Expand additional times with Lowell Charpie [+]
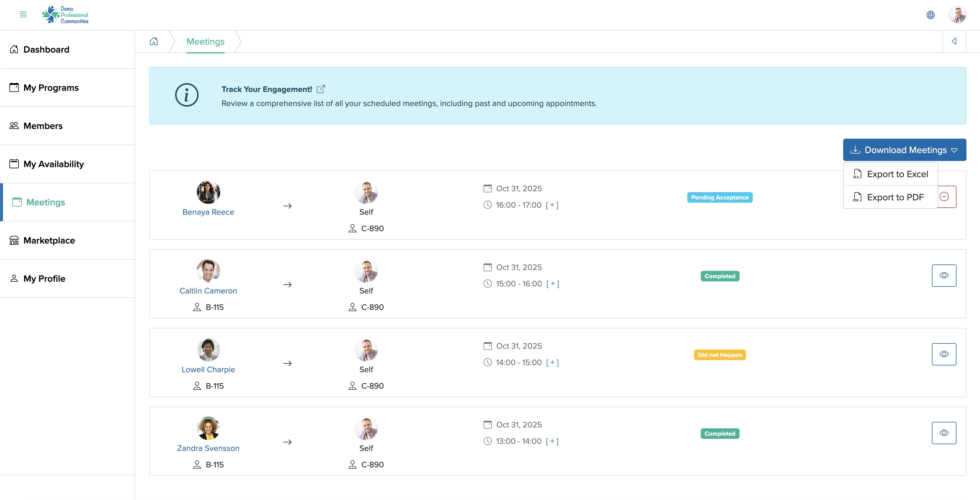The image size is (980, 500). point(552,362)
